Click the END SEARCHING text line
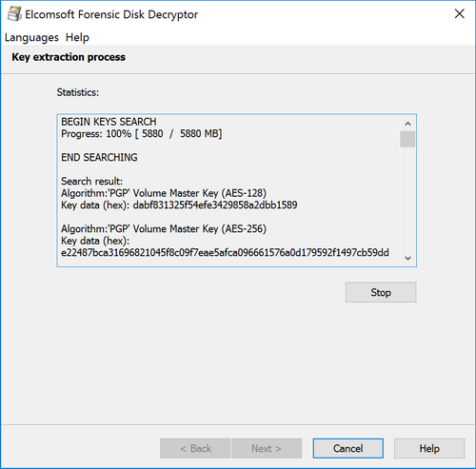476x469 pixels. tap(99, 158)
